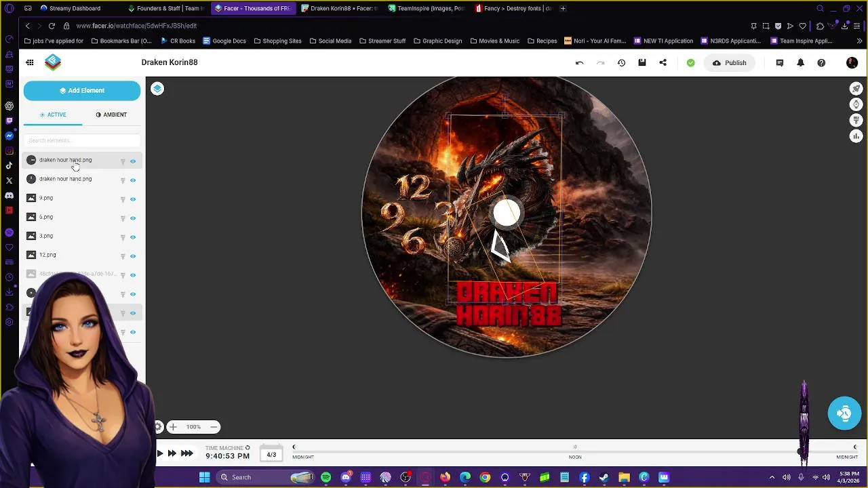Click the Search elements input field
The image size is (868, 488).
pyautogui.click(x=82, y=140)
